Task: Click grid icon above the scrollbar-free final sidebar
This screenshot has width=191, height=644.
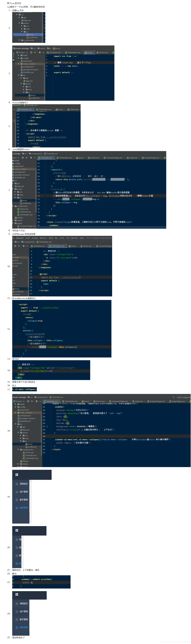Action: click(x=17, y=594)
